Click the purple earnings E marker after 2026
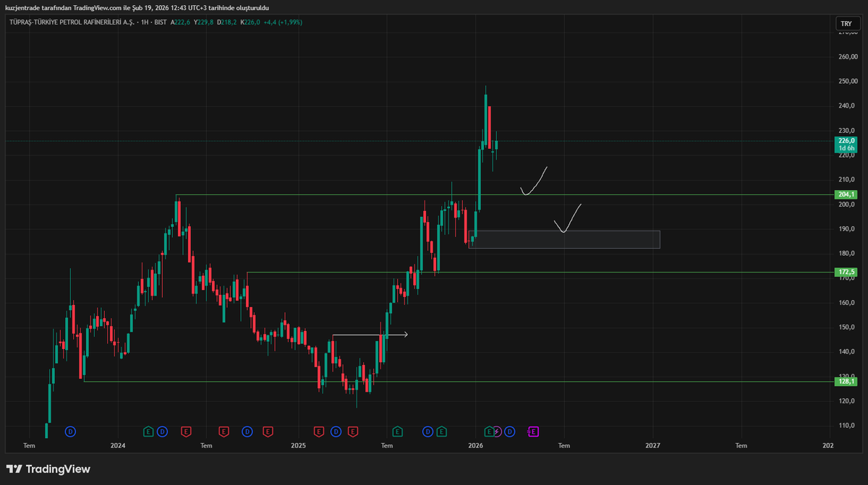 [x=534, y=432]
